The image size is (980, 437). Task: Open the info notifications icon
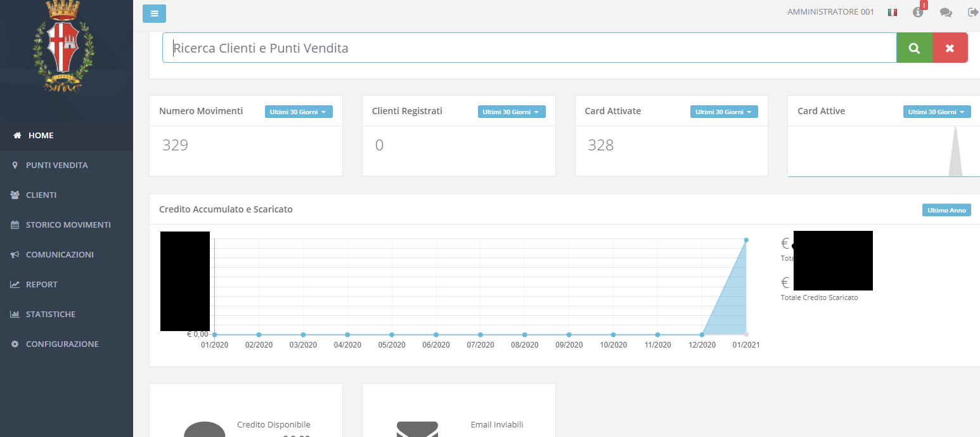[918, 12]
